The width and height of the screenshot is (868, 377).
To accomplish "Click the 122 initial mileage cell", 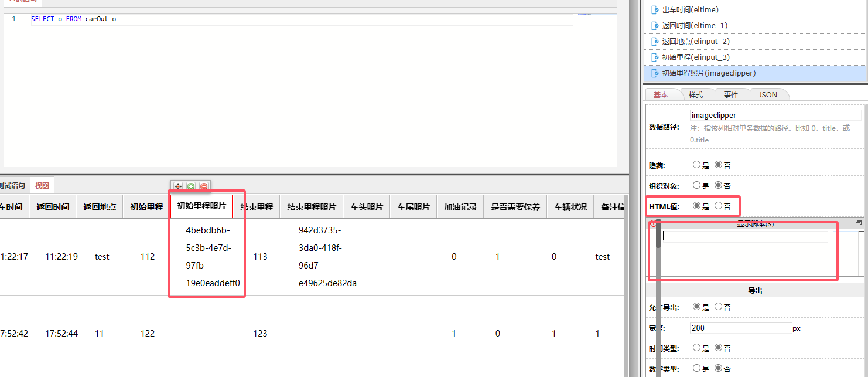I will tap(148, 334).
